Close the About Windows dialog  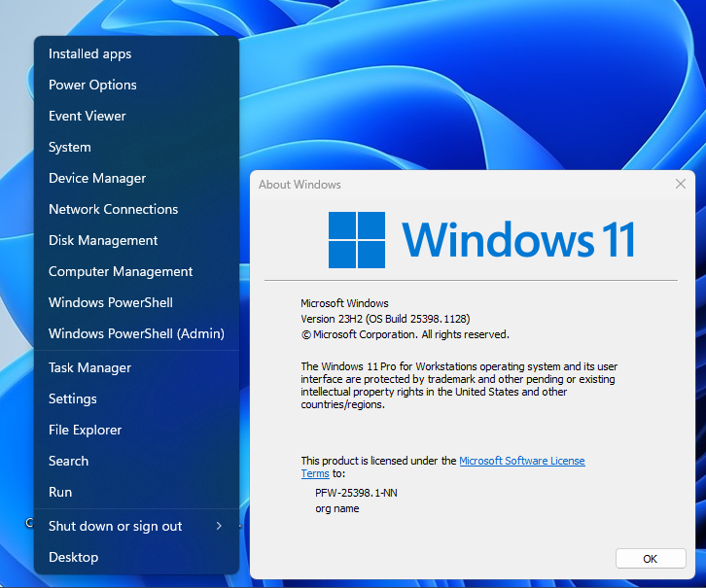click(x=681, y=184)
